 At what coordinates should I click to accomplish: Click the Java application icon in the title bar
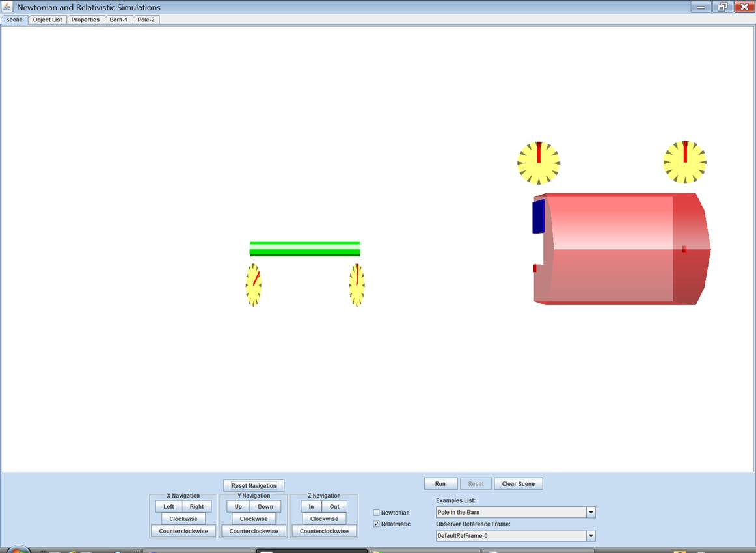tap(8, 7)
